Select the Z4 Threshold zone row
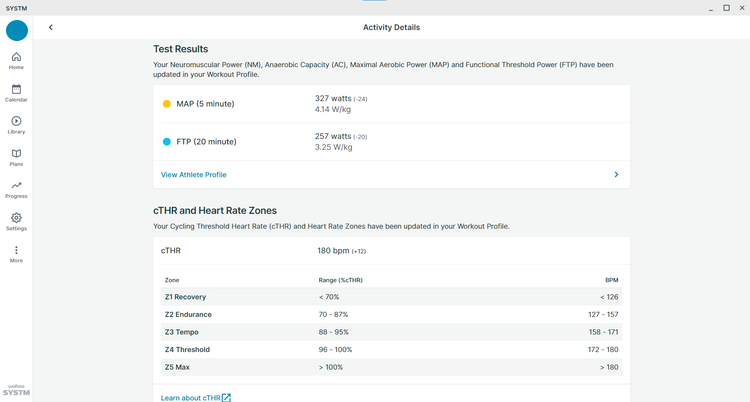The width and height of the screenshot is (750, 402). coord(391,350)
